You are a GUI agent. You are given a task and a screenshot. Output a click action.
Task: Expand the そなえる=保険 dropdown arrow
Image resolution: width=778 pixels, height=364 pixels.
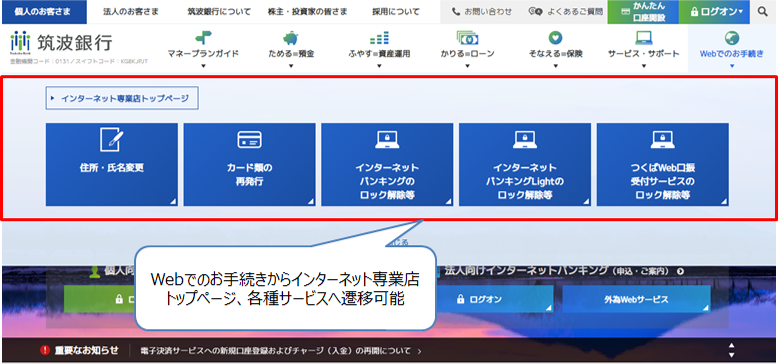click(x=555, y=65)
